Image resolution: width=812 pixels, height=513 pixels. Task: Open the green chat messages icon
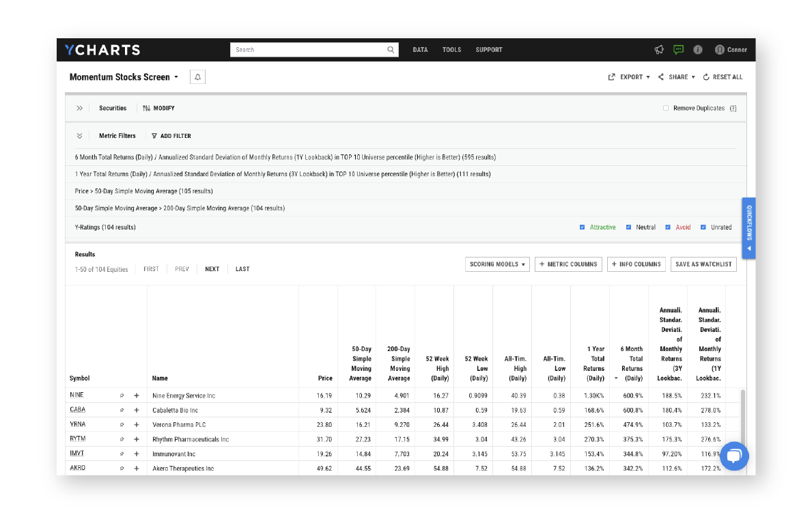(x=678, y=50)
